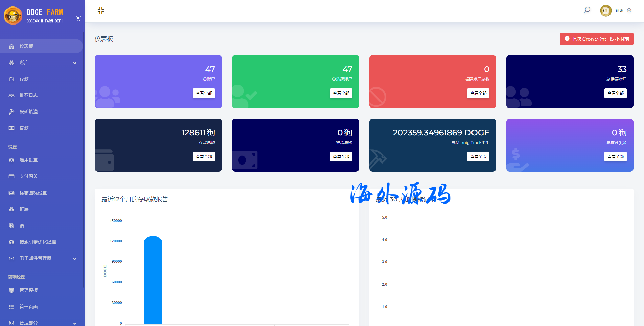Open the 存款 deposits menu item

(24, 79)
